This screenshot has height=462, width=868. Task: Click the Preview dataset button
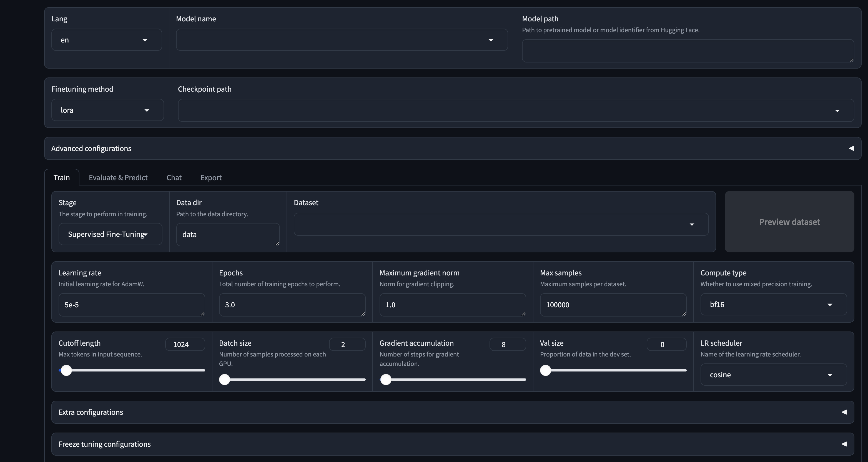click(789, 222)
